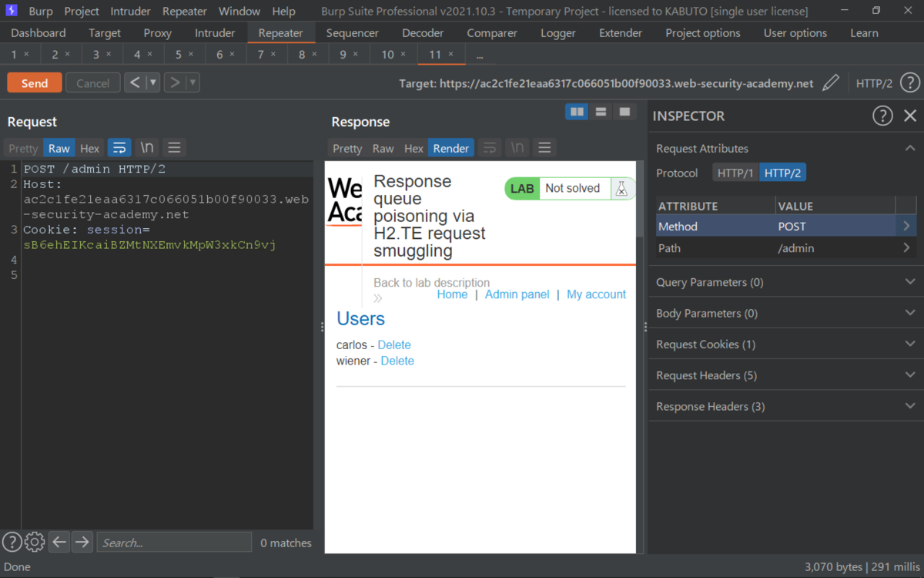
Task: Switch to the Proxy tab
Action: pyautogui.click(x=158, y=33)
